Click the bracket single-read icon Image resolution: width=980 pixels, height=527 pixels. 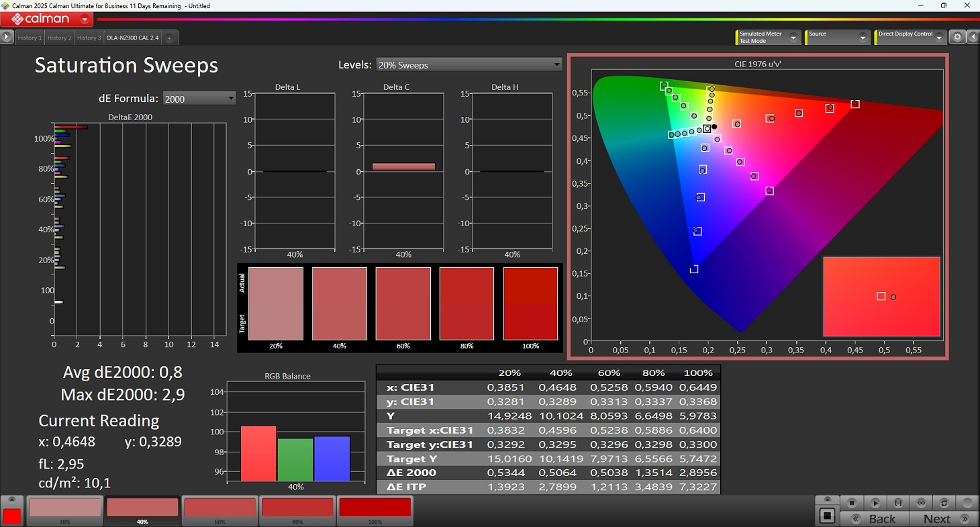[897, 503]
